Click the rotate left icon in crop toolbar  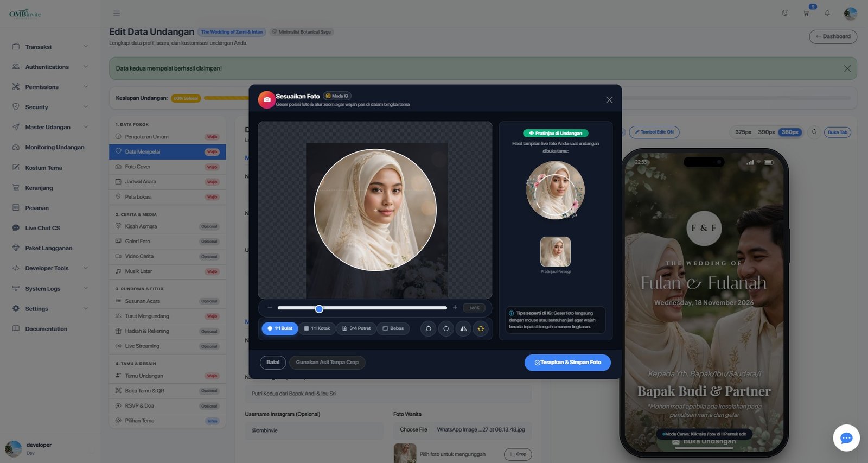click(x=428, y=328)
